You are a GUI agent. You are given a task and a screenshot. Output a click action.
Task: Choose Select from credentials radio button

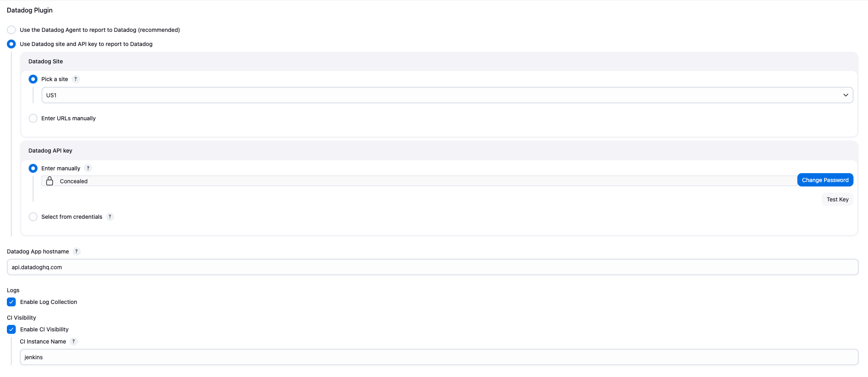[x=33, y=217]
